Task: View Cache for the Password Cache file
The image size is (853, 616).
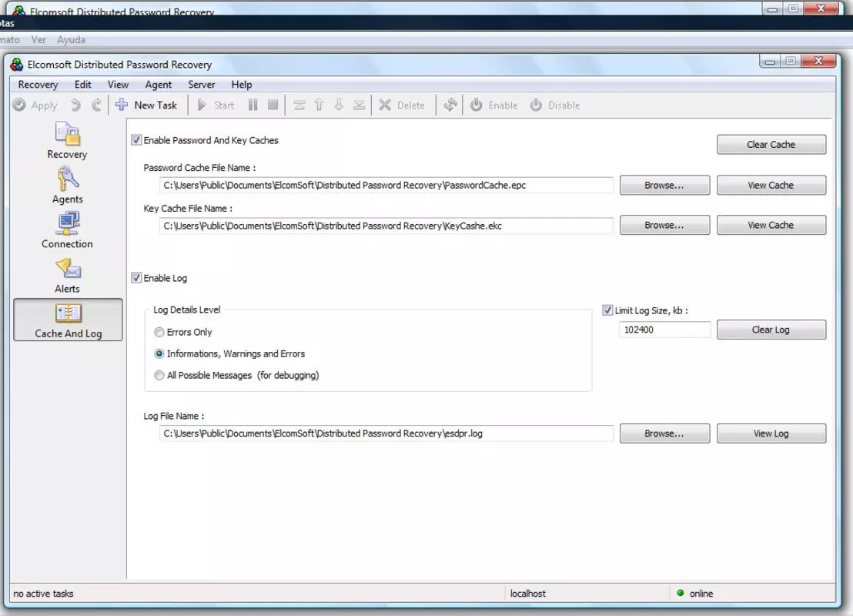Action: point(771,185)
